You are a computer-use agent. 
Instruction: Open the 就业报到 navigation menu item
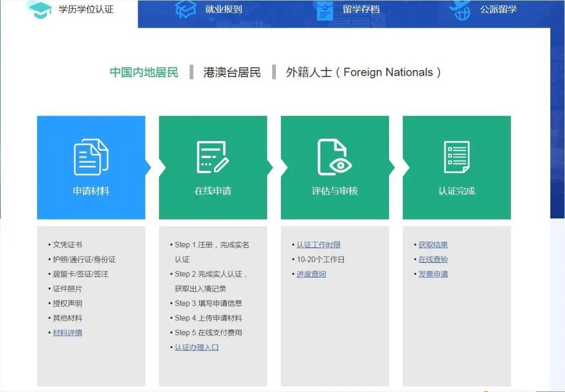(223, 9)
